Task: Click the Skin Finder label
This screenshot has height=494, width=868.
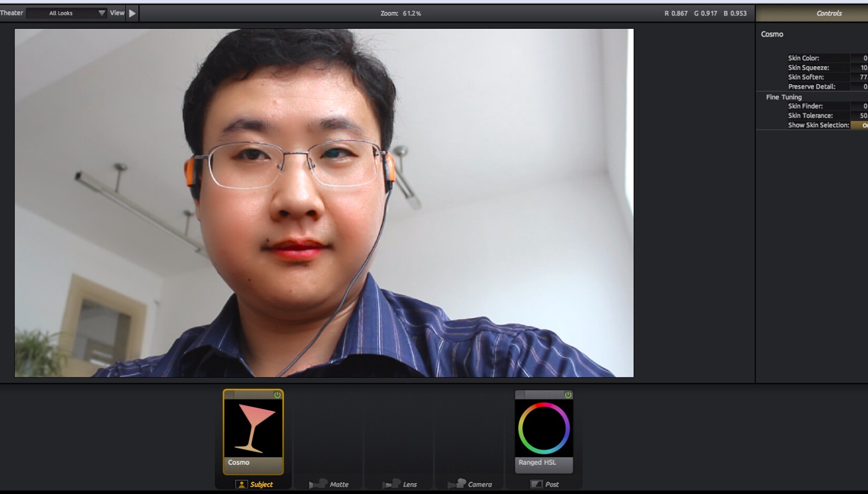Action: point(805,106)
